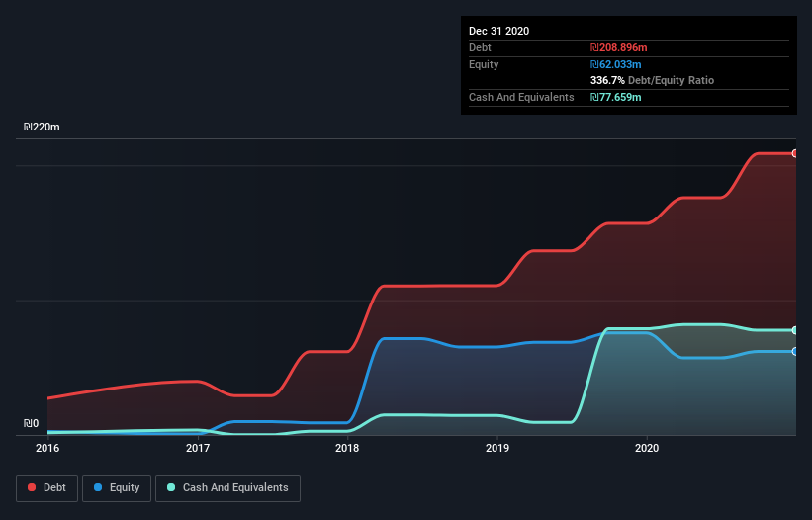Click the 336.7% Debt/Equity Ratio text
The width and height of the screenshot is (812, 520).
click(652, 80)
